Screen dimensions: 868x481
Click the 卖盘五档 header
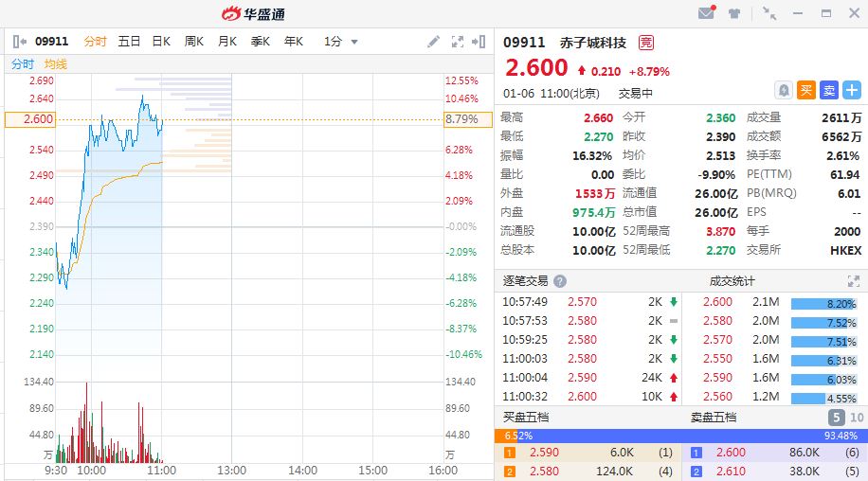(713, 418)
